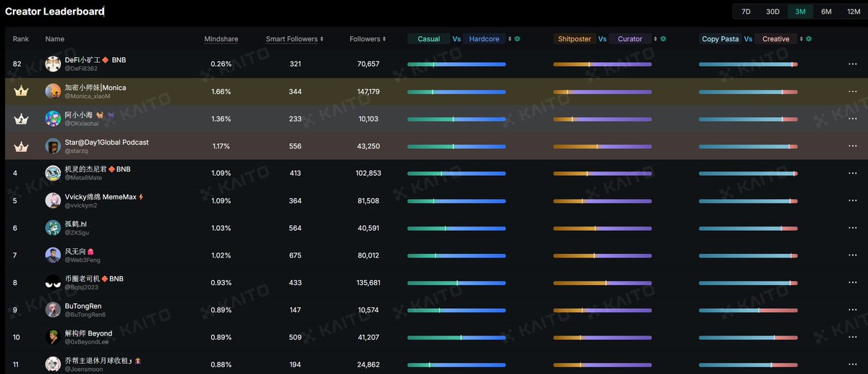Open the BuTongRen6 avatar

[x=53, y=310]
